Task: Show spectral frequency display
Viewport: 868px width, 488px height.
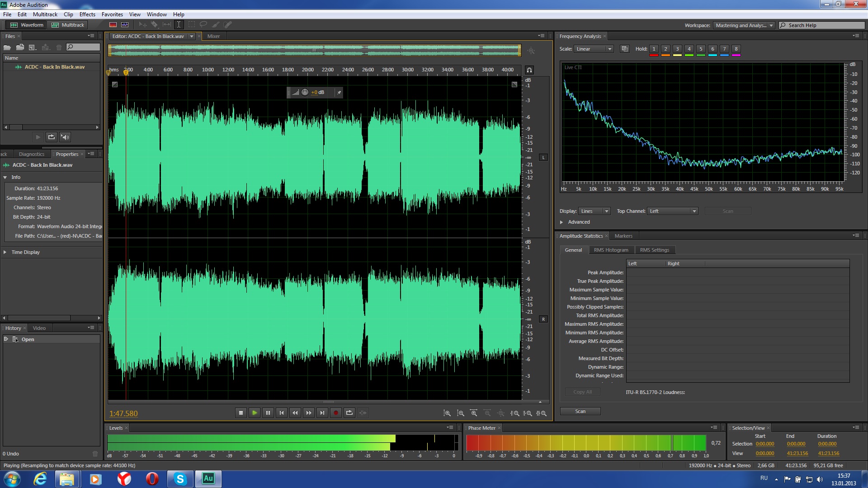Action: tap(113, 25)
